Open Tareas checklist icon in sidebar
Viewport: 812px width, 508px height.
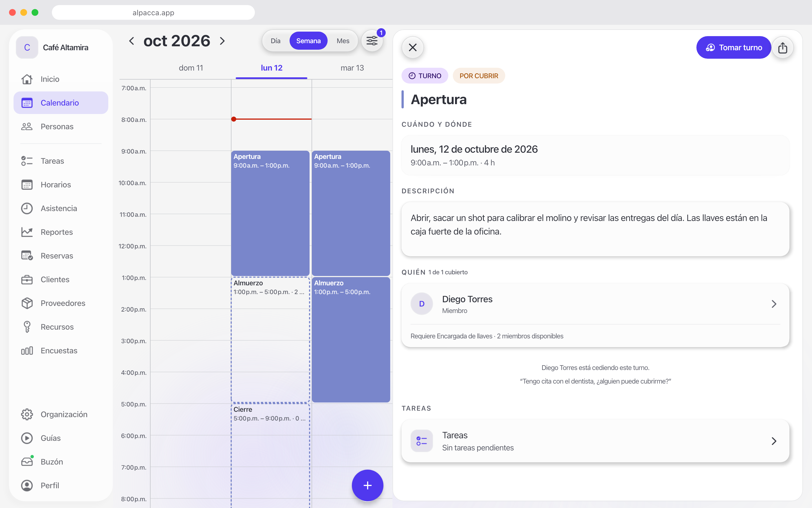pos(27,161)
